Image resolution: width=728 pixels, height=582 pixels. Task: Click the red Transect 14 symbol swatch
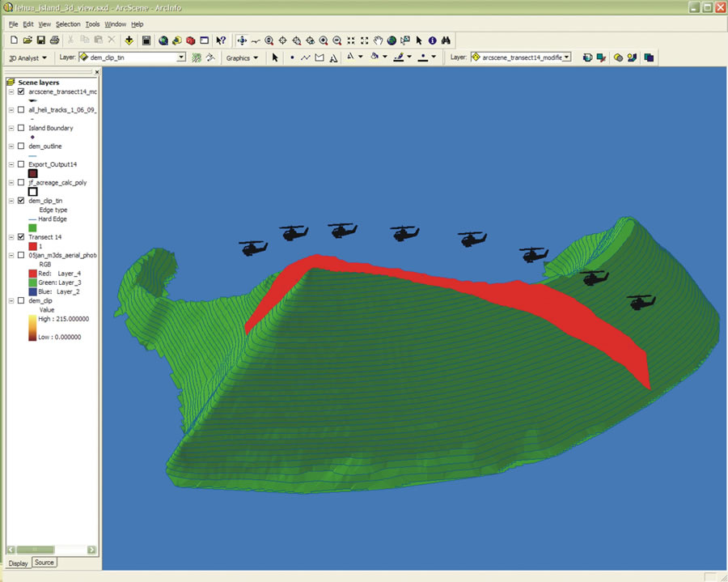coord(32,246)
